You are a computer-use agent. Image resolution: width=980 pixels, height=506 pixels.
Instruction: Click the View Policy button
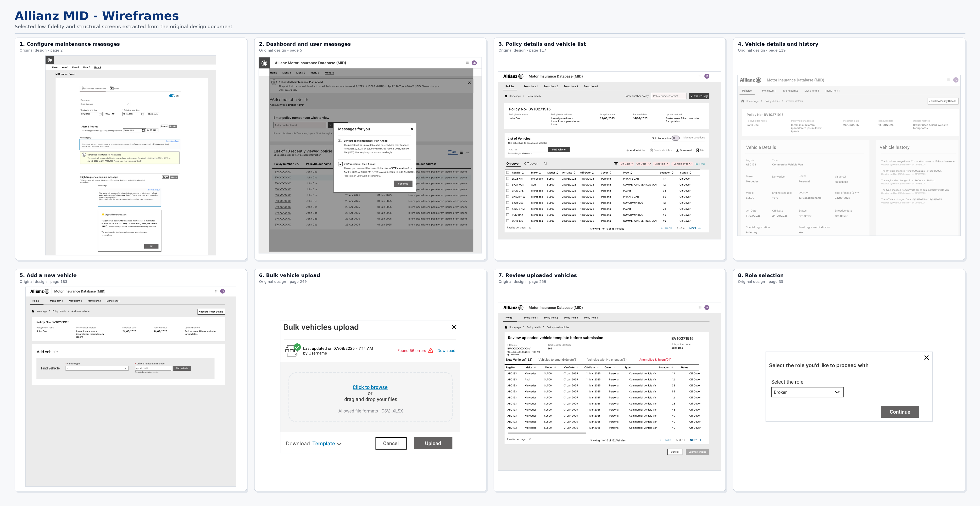click(x=699, y=96)
